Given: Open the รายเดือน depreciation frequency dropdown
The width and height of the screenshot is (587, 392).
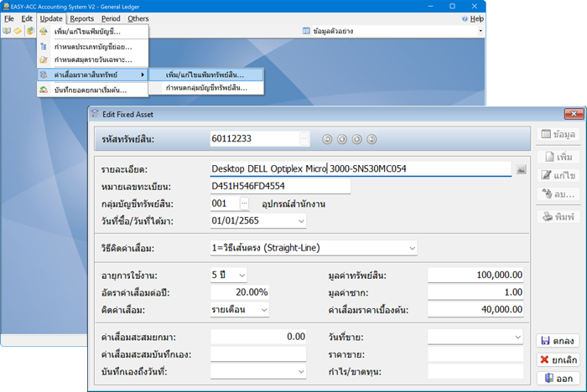Looking at the screenshot, I should click(x=263, y=310).
